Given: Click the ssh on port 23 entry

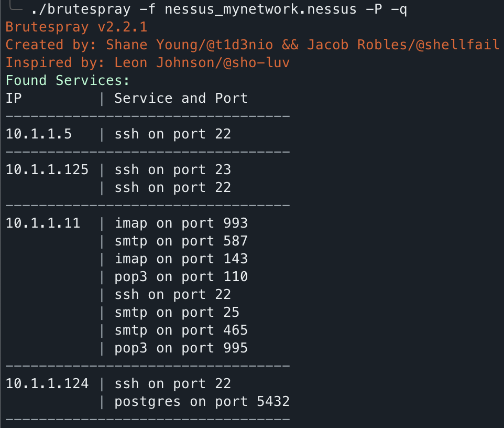Looking at the screenshot, I should (x=173, y=169).
